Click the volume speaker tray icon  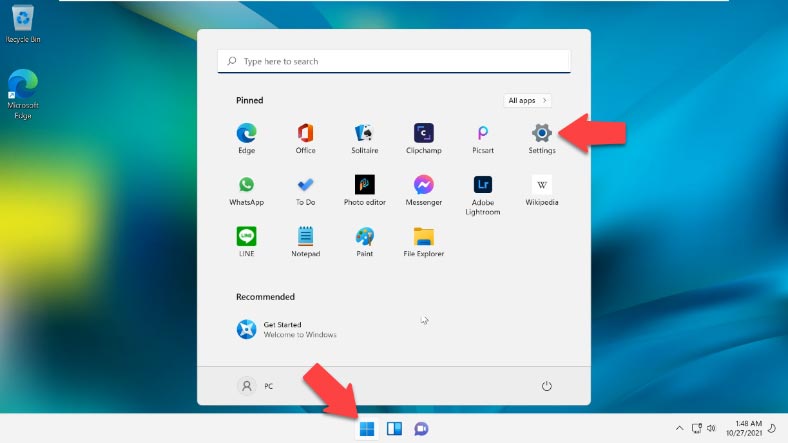(711, 428)
